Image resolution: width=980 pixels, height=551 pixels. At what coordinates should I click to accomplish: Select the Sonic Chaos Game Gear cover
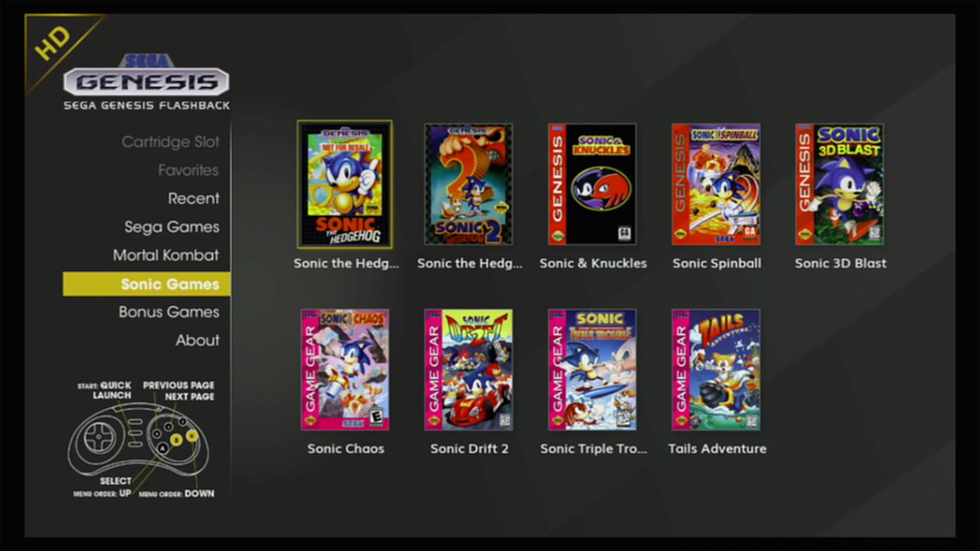point(345,370)
